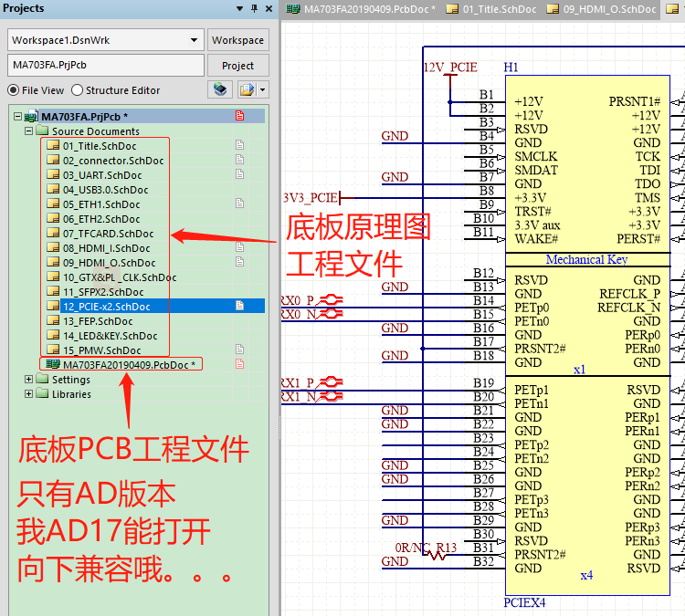Collapse the Source Documents folder

click(29, 131)
